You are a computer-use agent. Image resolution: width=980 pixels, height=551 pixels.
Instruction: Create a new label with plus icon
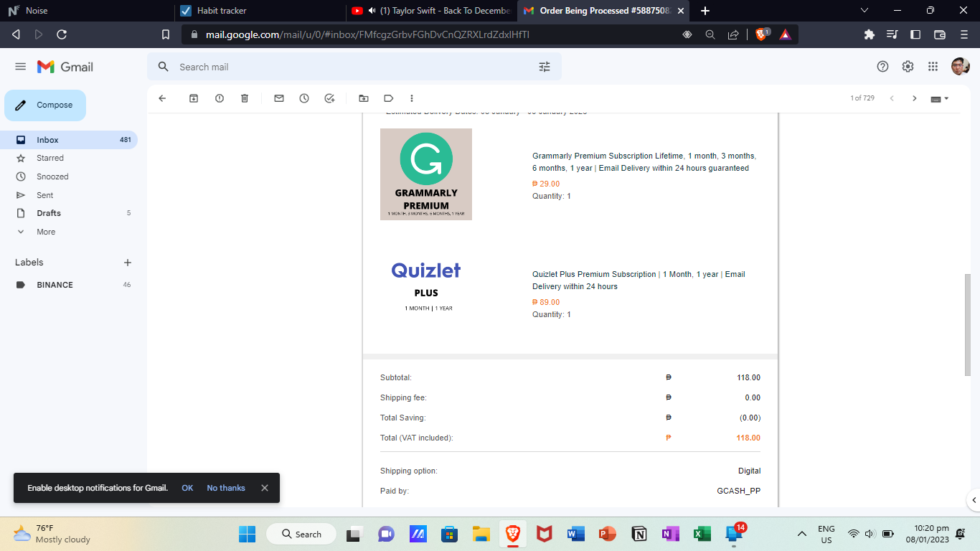tap(128, 263)
